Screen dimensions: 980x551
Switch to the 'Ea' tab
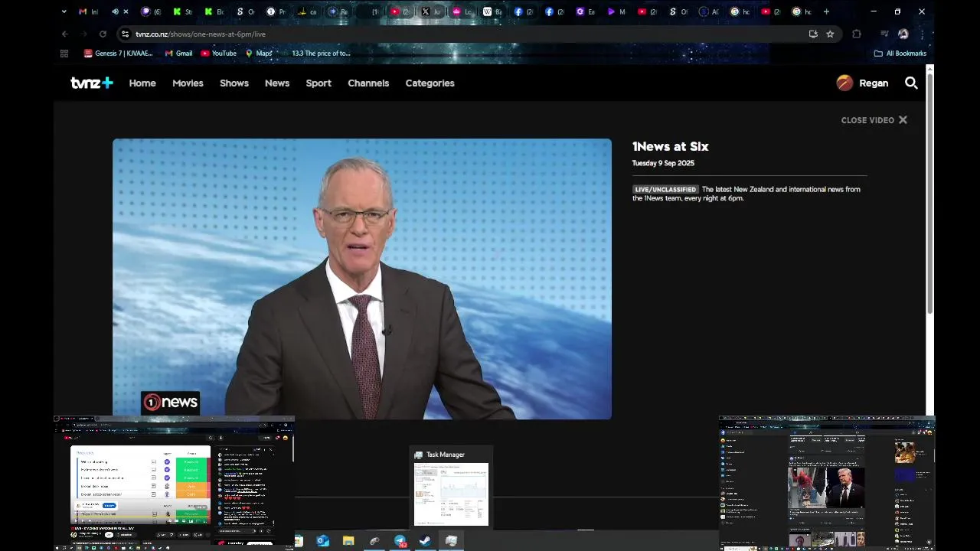586,11
